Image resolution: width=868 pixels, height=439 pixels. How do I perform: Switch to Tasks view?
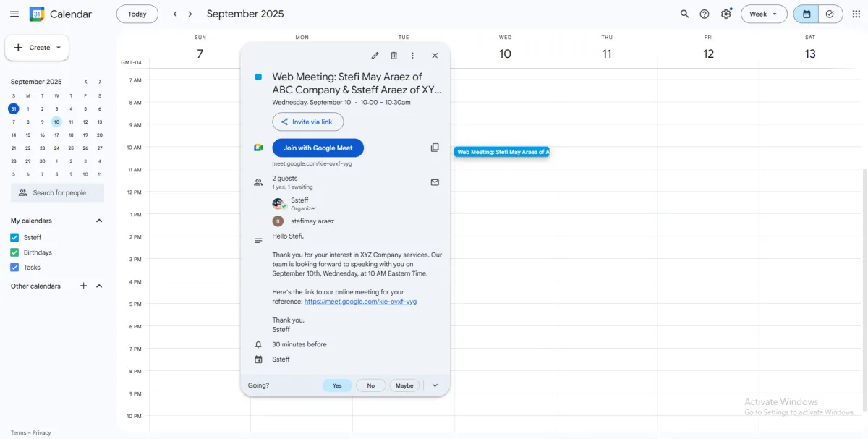(x=830, y=14)
